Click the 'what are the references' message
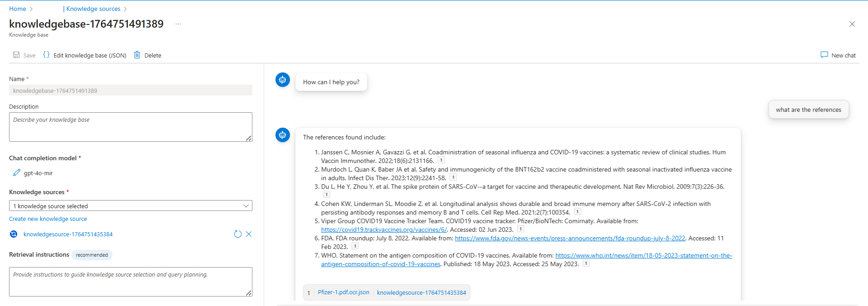The width and height of the screenshot is (868, 306). [808, 110]
